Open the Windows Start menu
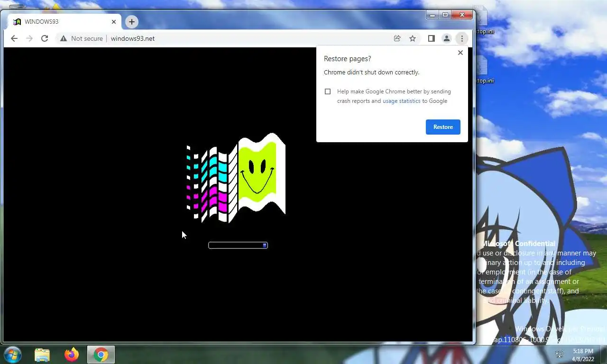The image size is (607, 364). pyautogui.click(x=13, y=355)
